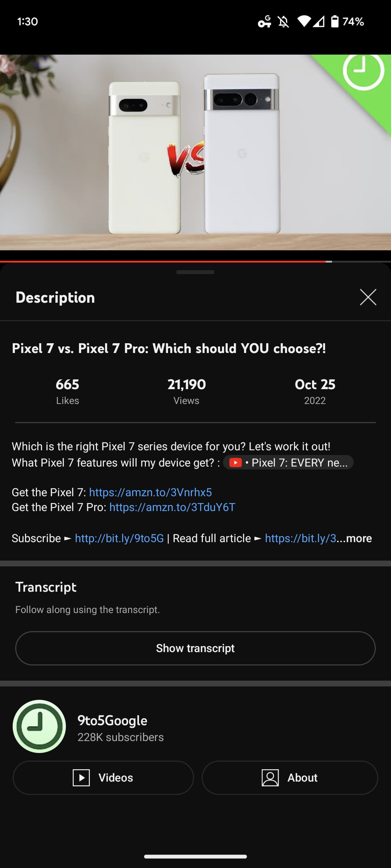Screen dimensions: 391x868
Task: Close the Description panel with X
Action: [368, 297]
